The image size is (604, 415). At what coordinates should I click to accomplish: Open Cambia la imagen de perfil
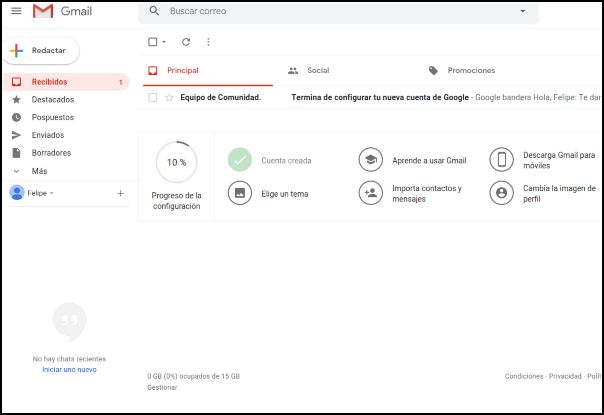(559, 193)
